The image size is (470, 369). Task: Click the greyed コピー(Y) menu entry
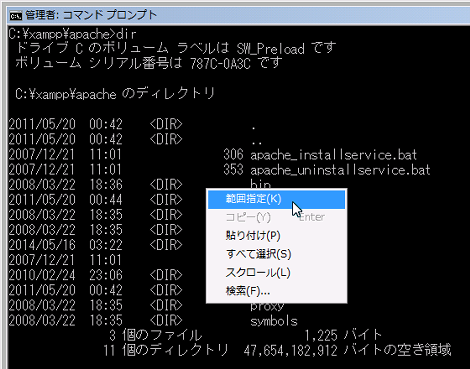276,217
